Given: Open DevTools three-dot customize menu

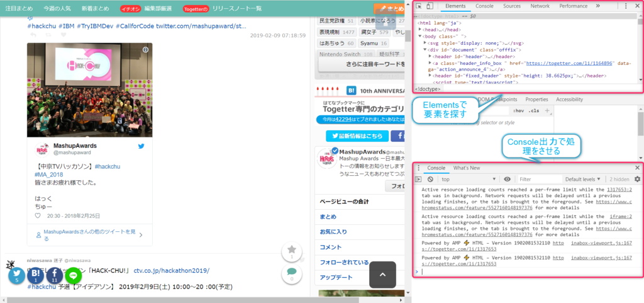Looking at the screenshot, I should [626, 6].
